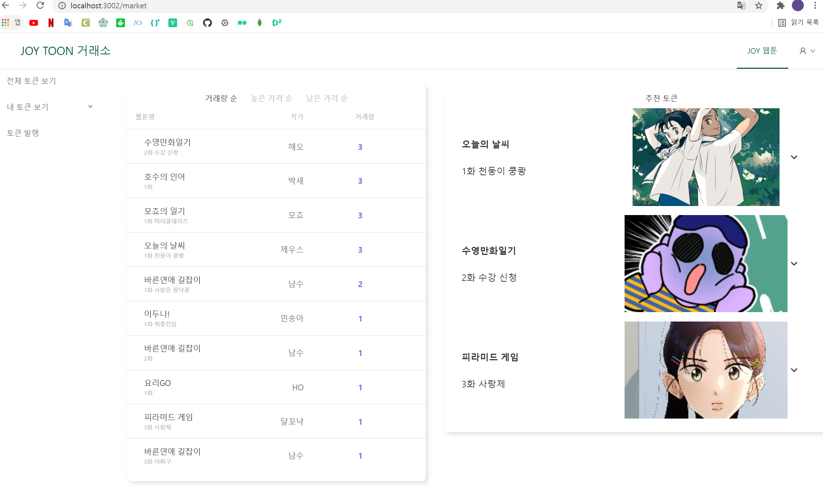
Task: Open the MongoDB bookmark
Action: coord(259,22)
